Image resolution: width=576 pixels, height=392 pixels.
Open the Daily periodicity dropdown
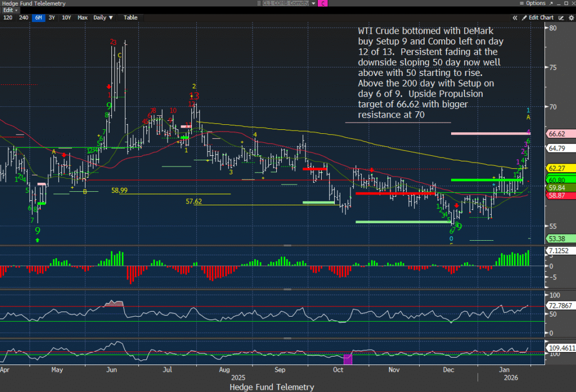(x=102, y=17)
